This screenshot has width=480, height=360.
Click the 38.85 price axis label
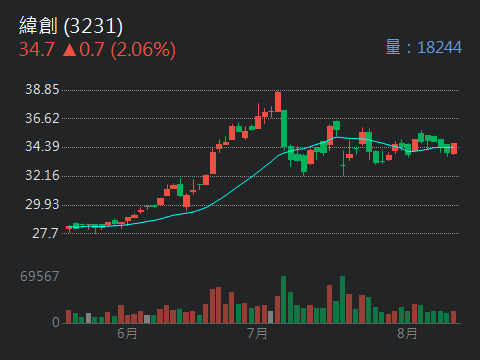click(x=42, y=89)
